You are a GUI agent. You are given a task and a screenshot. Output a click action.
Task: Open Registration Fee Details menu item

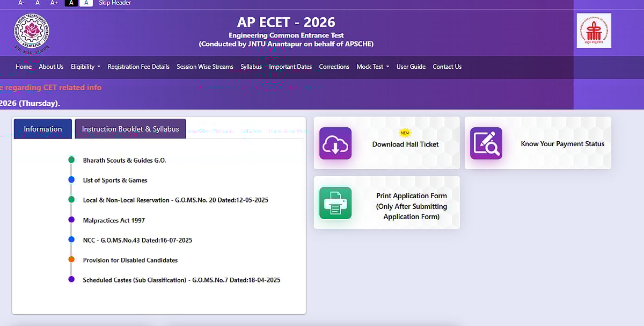pos(138,67)
